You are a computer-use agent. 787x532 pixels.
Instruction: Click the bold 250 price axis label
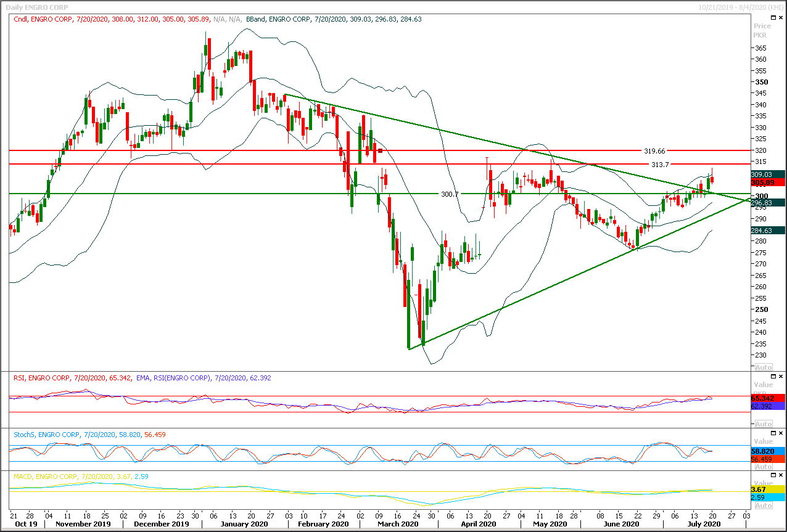(x=761, y=309)
